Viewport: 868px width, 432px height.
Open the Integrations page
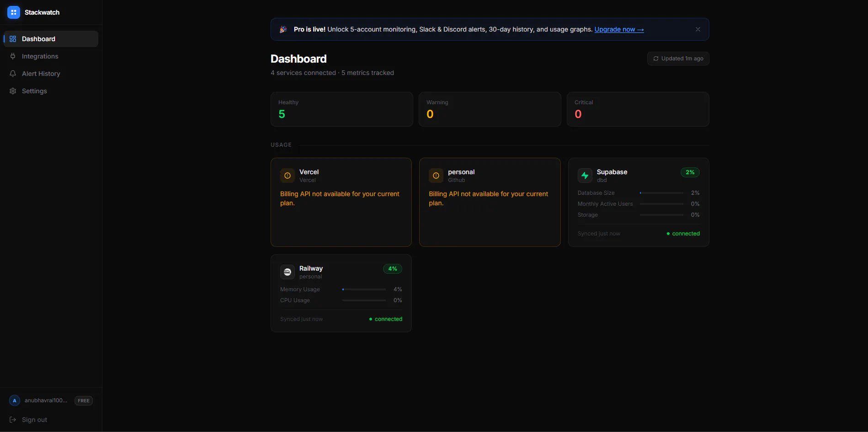tap(51, 56)
